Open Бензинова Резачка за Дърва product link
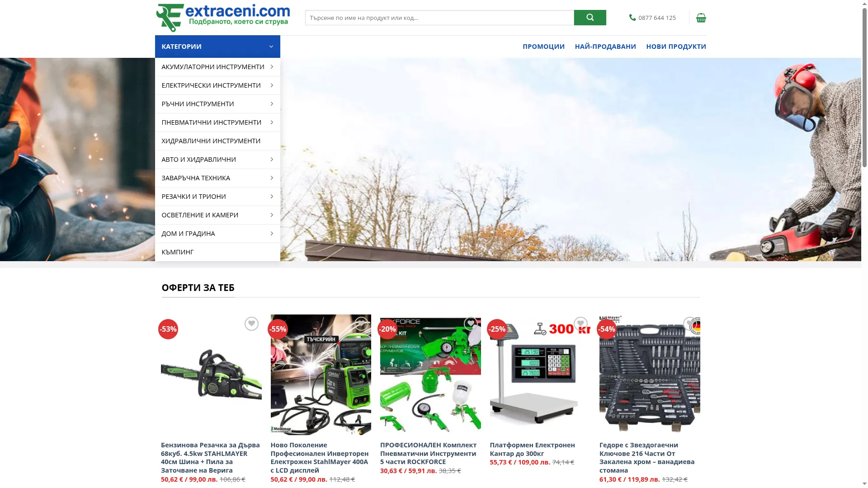868x488 pixels. tap(210, 458)
